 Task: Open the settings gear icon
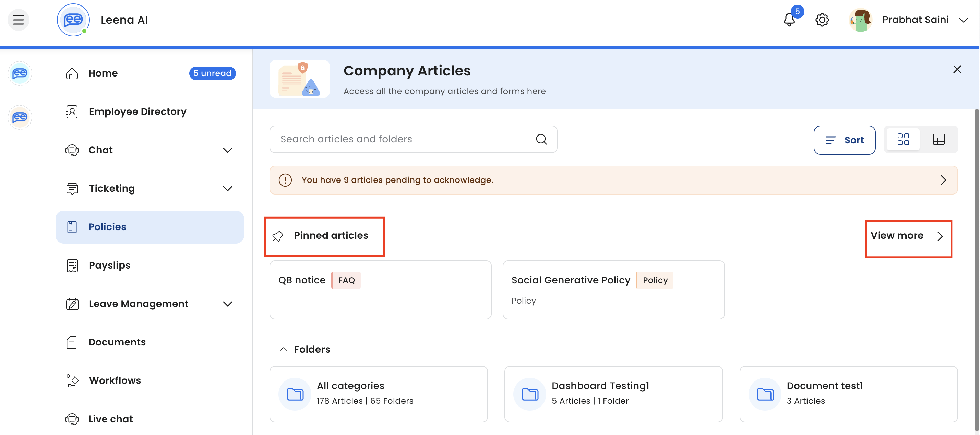tap(822, 20)
